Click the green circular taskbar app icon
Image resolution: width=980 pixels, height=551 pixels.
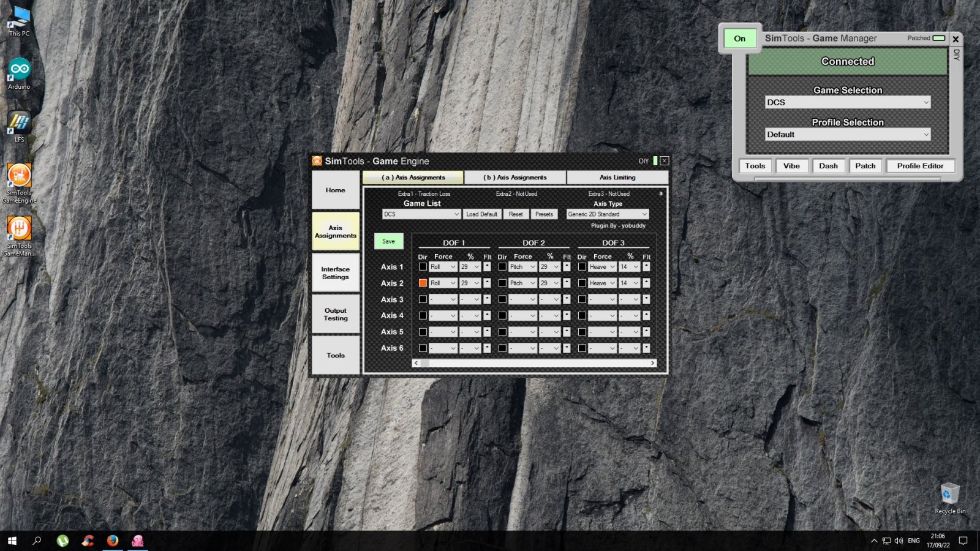(x=62, y=541)
